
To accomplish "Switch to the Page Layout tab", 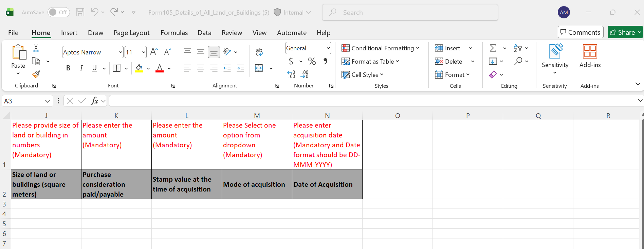I will tap(131, 33).
